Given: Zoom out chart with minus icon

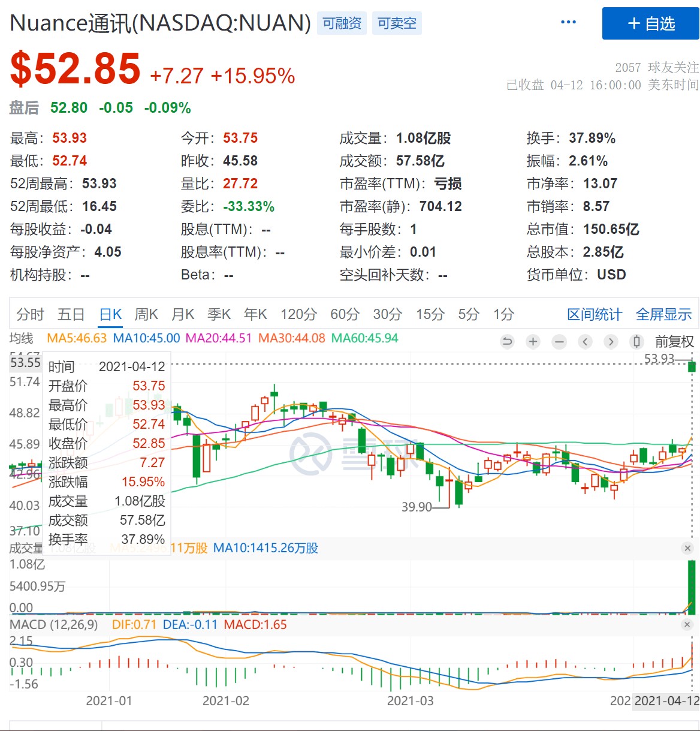Looking at the screenshot, I should pos(559,342).
